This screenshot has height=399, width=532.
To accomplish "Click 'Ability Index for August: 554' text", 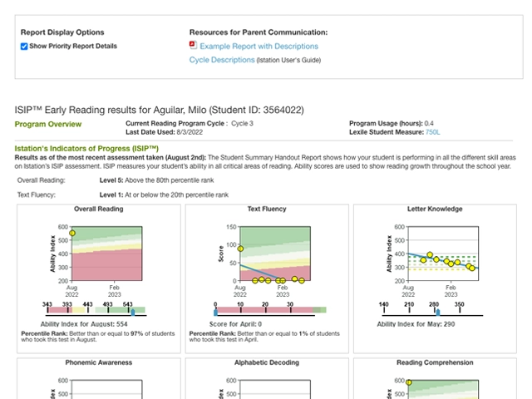I will (x=84, y=324).
